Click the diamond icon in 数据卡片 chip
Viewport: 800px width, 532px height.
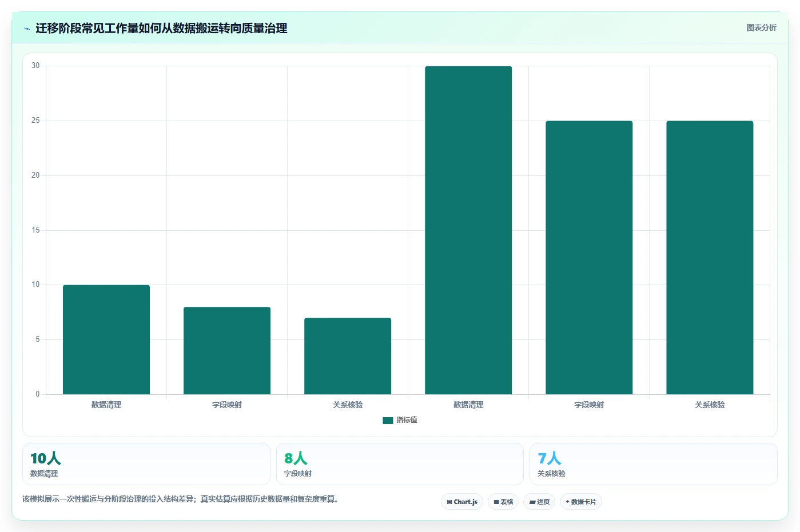[x=567, y=502]
